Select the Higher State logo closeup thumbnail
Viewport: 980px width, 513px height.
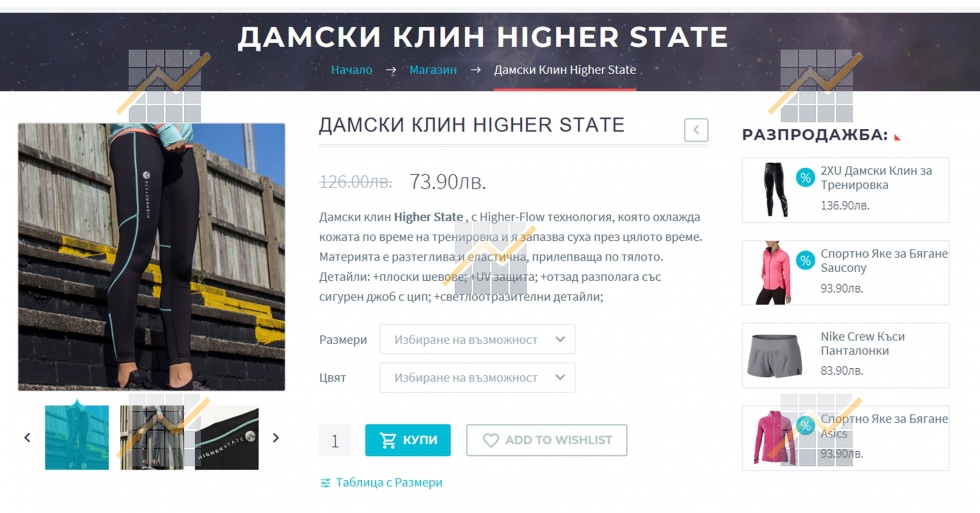[227, 437]
